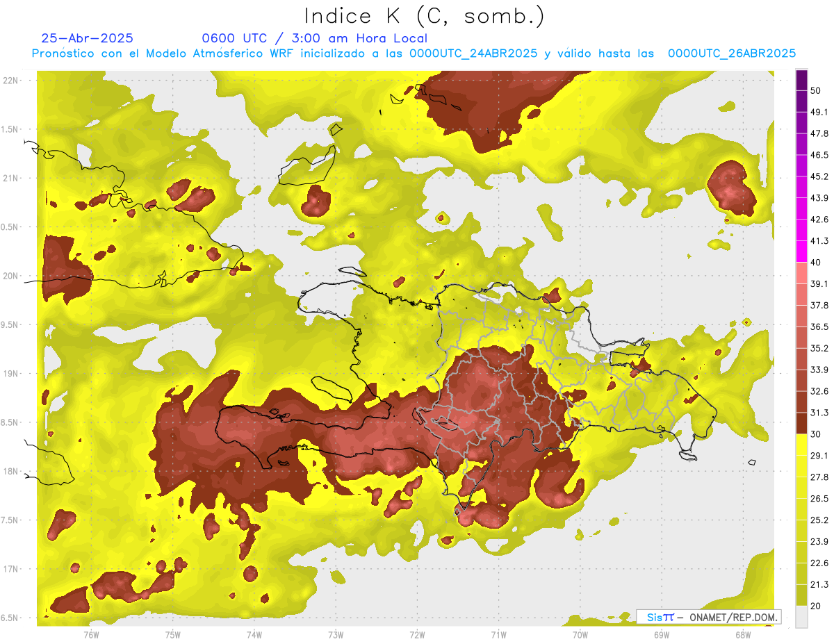Pick the gray swatch below 20 on the colorbar
This screenshot has height=644, width=834.
(x=801, y=616)
